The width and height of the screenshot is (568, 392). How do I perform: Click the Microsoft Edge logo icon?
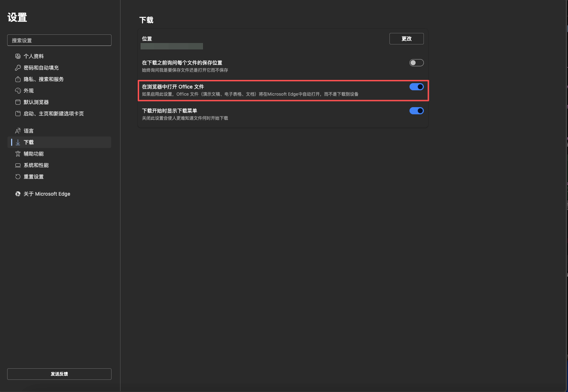coord(18,194)
